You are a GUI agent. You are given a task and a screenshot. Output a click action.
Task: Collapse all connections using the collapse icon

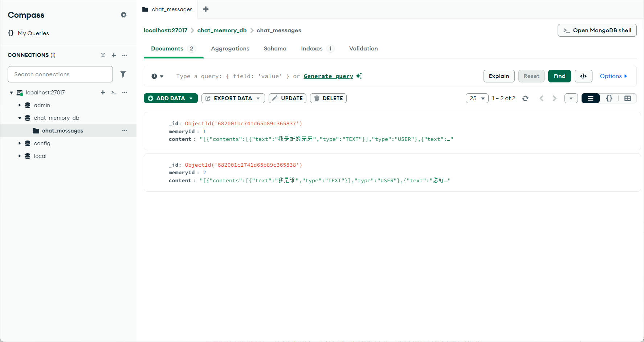103,55
